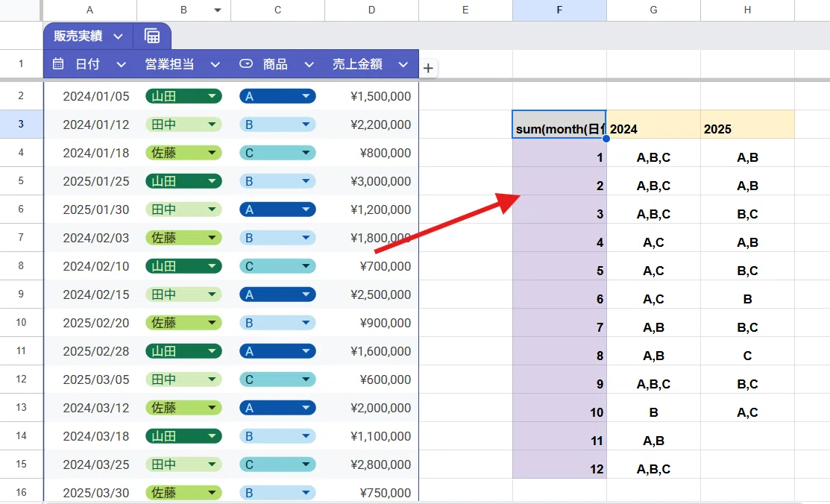The width and height of the screenshot is (830, 504).
Task: Select column E header
Action: click(x=465, y=10)
